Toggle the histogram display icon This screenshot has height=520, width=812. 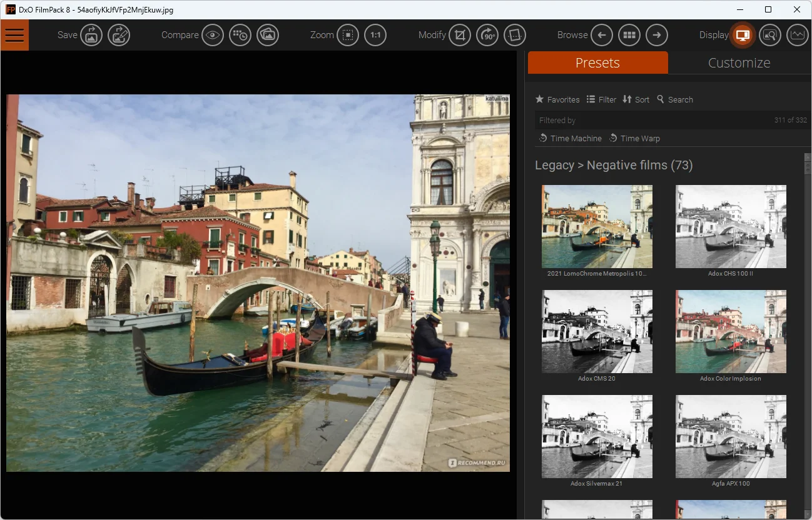(x=797, y=35)
